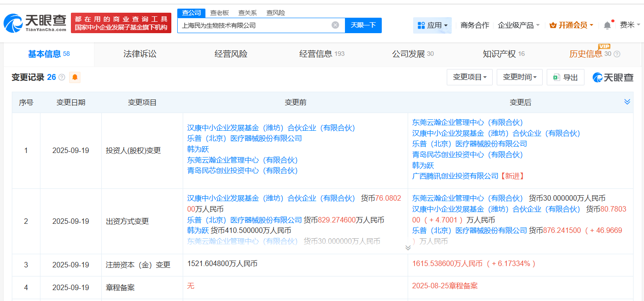The image size is (644, 301).
Task: Switch to the 法律诉讼 tab
Action: [138, 54]
